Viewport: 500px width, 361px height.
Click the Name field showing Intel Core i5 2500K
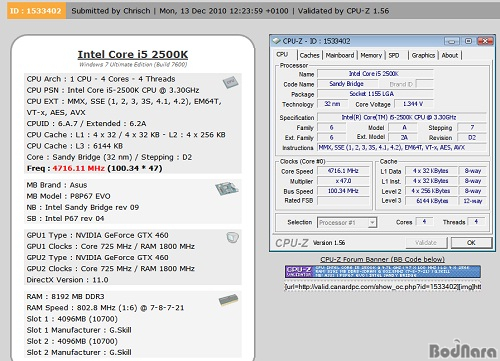375,74
